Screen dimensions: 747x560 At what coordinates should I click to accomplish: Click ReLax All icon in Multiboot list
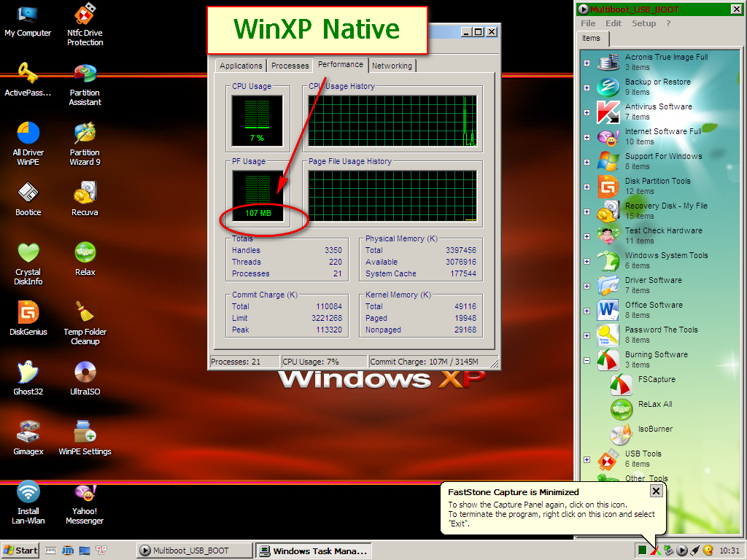point(622,409)
